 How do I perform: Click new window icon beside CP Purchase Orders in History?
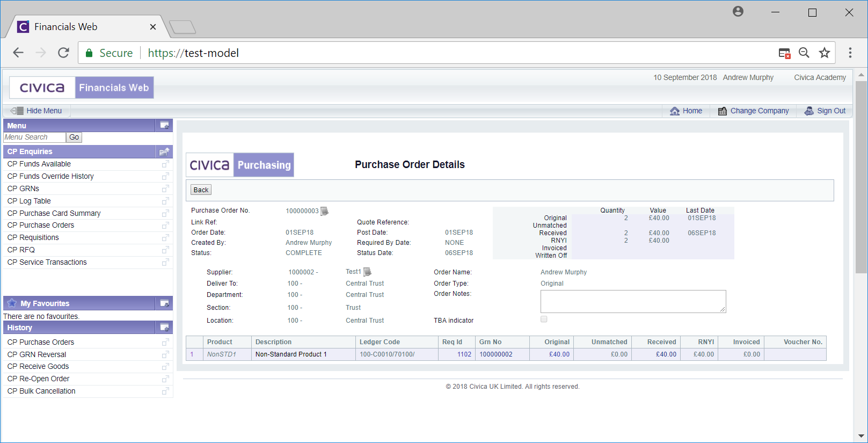165,342
